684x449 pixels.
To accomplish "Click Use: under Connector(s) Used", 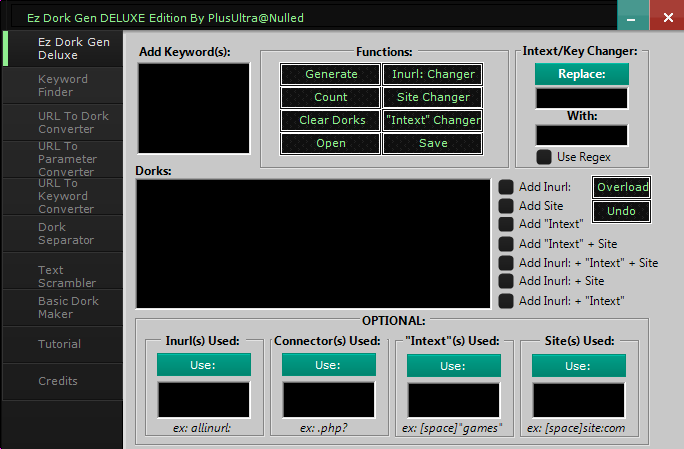I will coord(328,365).
